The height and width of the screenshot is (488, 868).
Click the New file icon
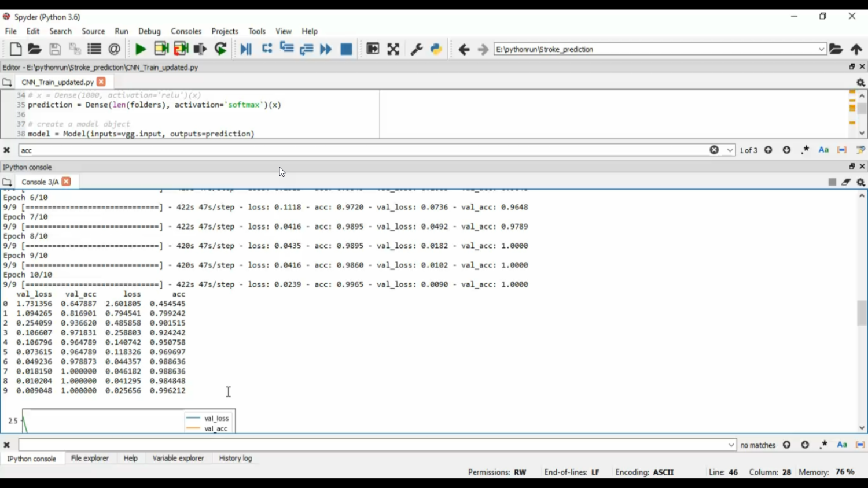[x=16, y=49]
